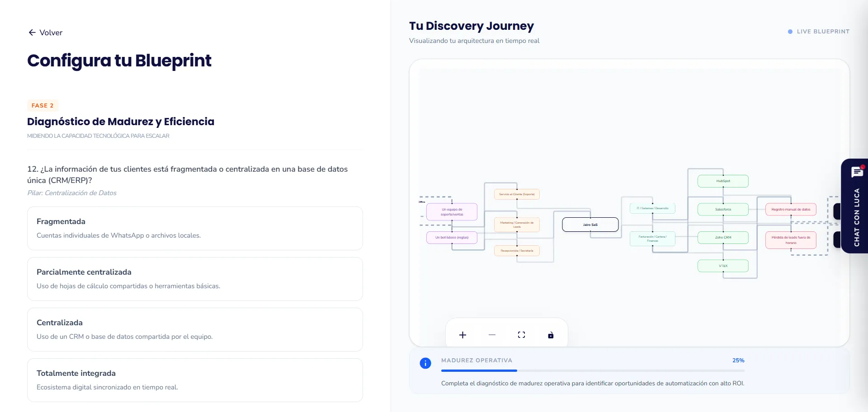Click the 25% maturity value
This screenshot has height=412, width=868.
[x=738, y=360]
